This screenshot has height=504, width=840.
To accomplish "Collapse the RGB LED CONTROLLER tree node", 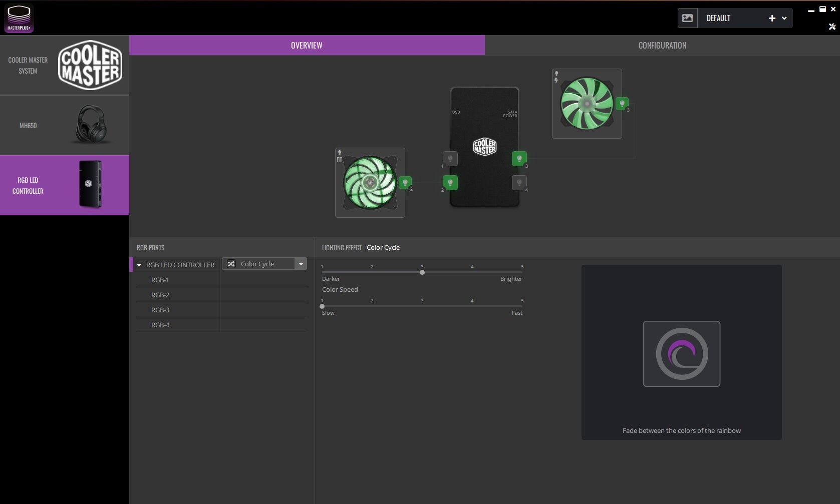I will click(x=139, y=265).
